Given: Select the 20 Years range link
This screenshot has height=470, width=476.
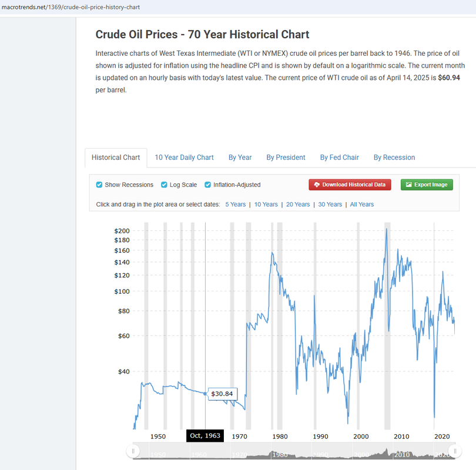Looking at the screenshot, I should pos(298,204).
